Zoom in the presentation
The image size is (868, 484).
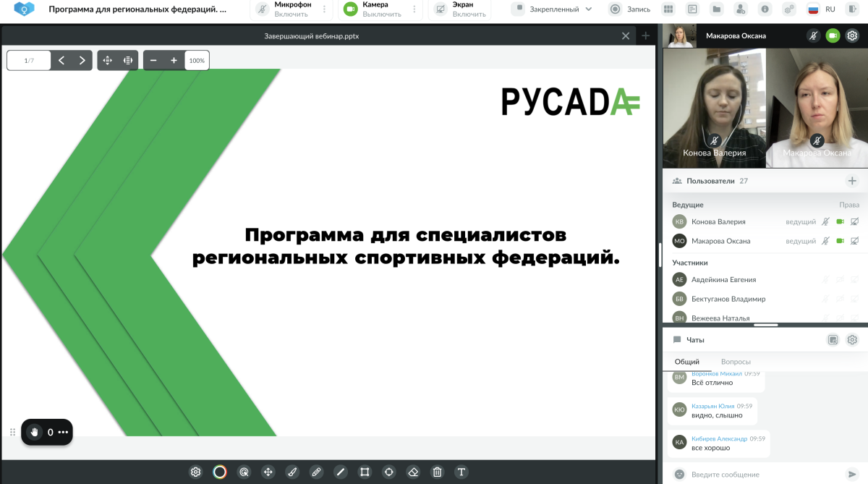[174, 61]
